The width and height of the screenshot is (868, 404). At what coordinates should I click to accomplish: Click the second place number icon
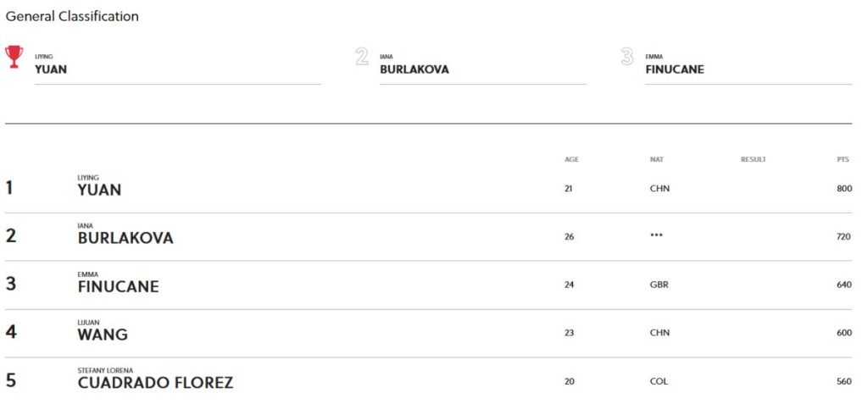tap(362, 57)
